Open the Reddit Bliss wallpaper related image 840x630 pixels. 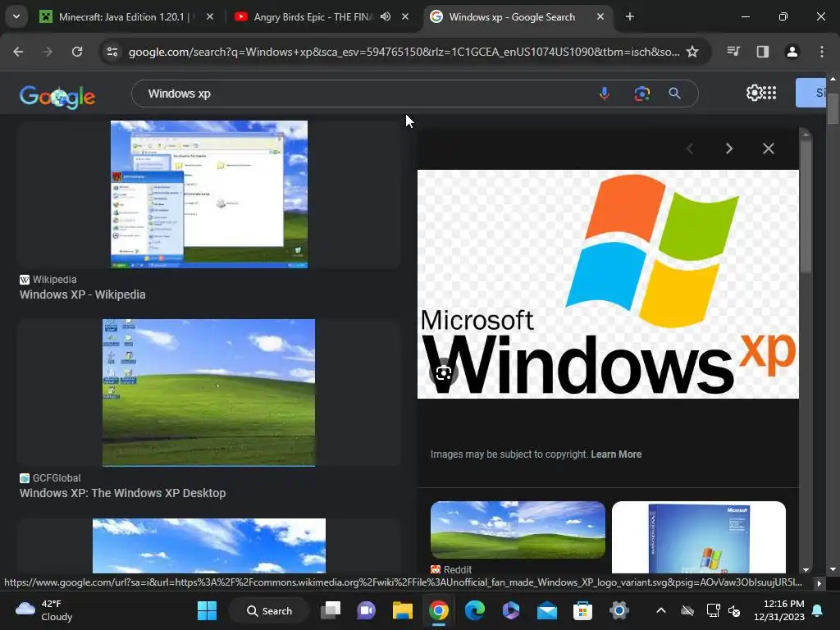coord(518,530)
